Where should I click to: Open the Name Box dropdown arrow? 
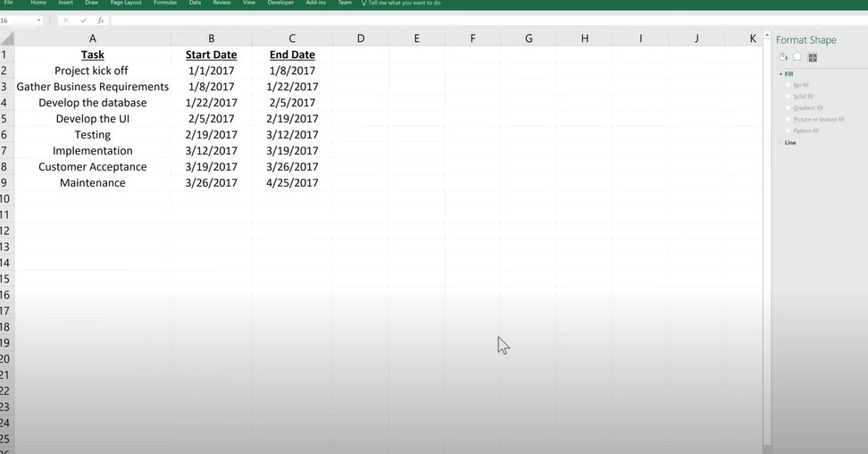38,21
